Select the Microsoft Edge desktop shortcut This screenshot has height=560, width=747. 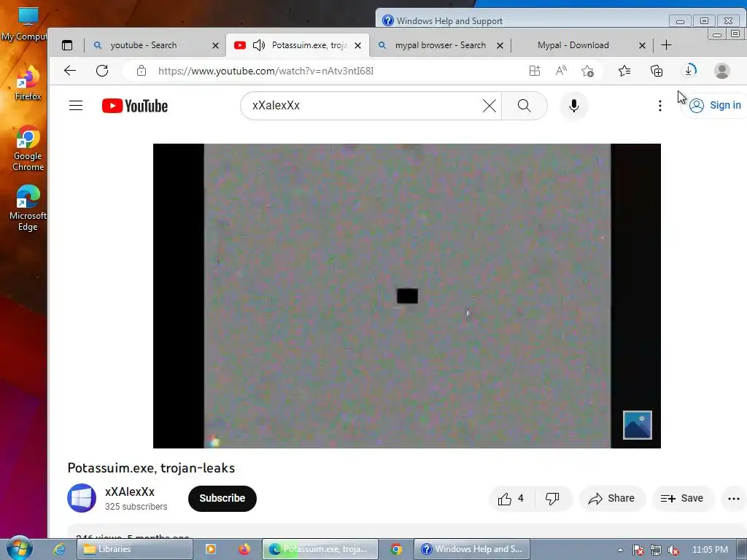[x=28, y=208]
